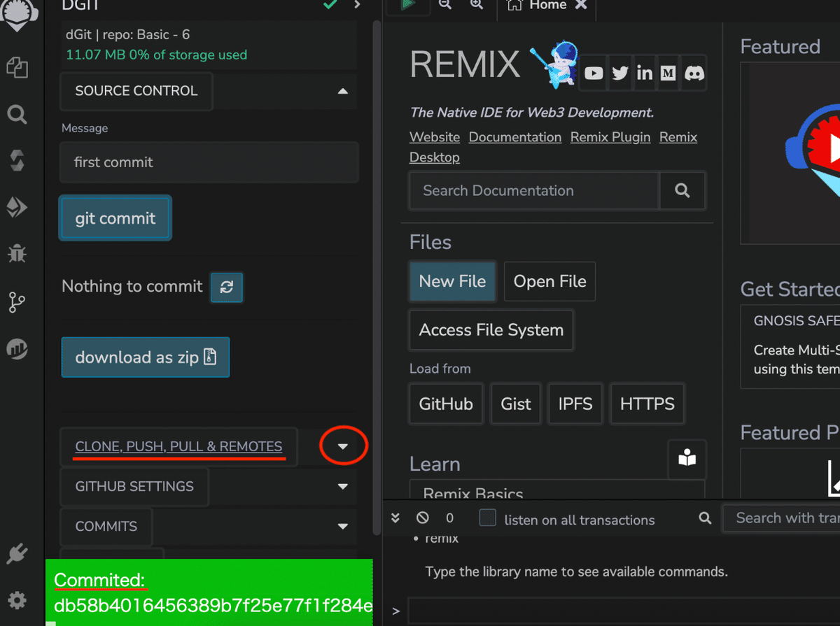Open the dGit source control sidebar icon
840x626 pixels.
[x=17, y=302]
